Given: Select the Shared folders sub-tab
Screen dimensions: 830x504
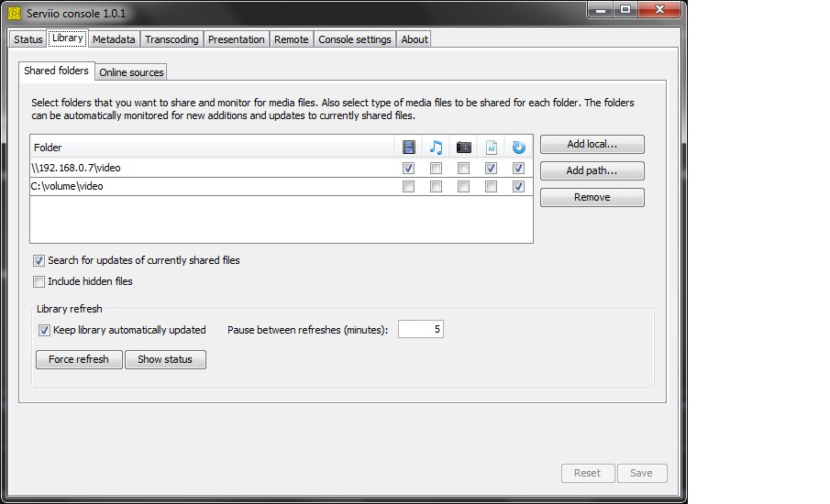Looking at the screenshot, I should tap(56, 71).
